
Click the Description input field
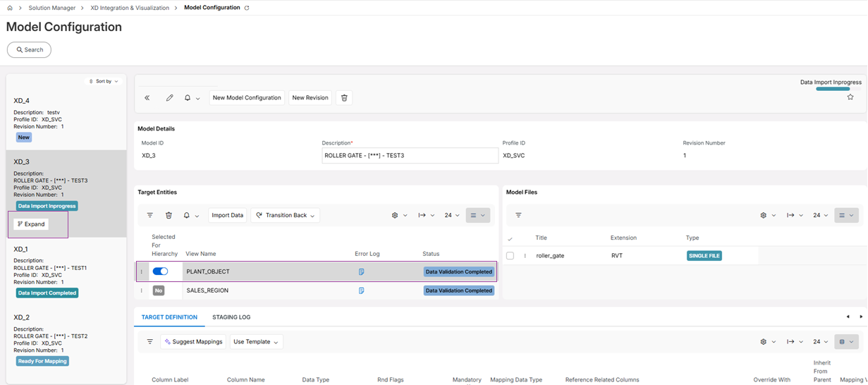coord(410,156)
